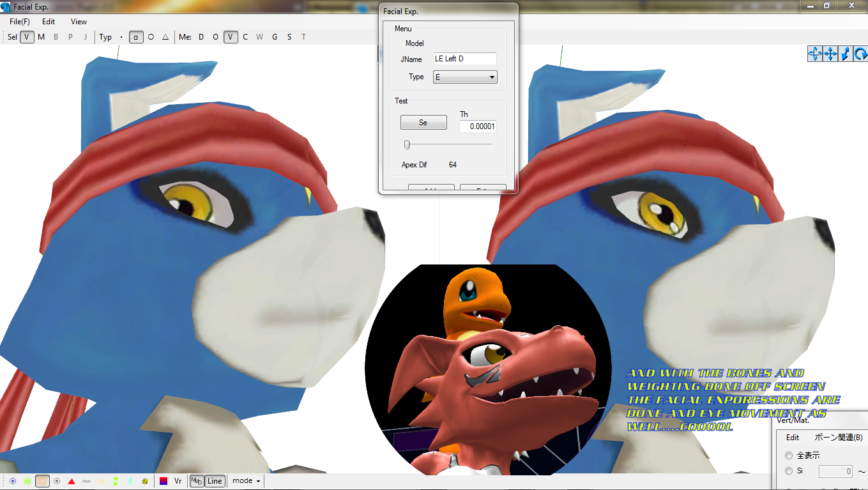
Task: Click the G mesh display option
Action: [x=275, y=37]
